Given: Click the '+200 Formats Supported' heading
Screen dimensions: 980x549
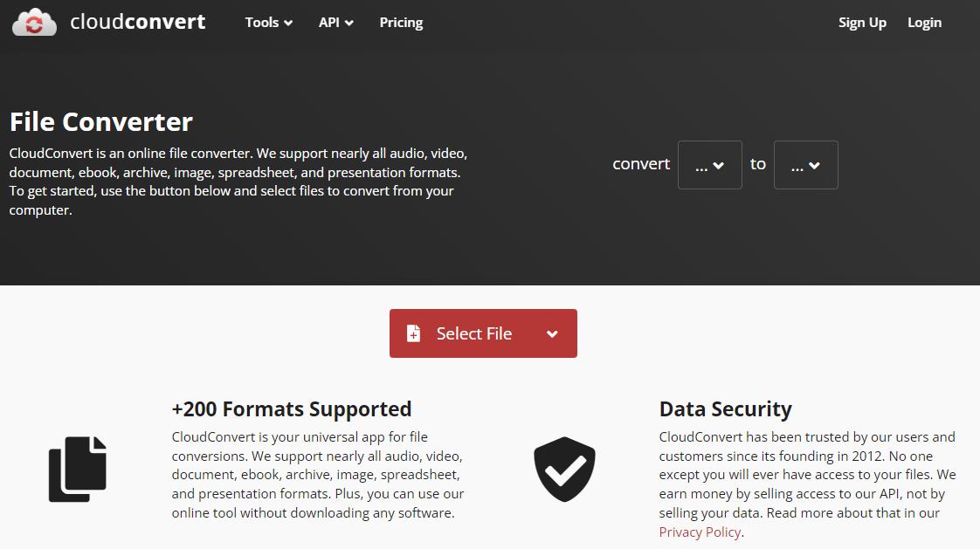Looking at the screenshot, I should [291, 409].
